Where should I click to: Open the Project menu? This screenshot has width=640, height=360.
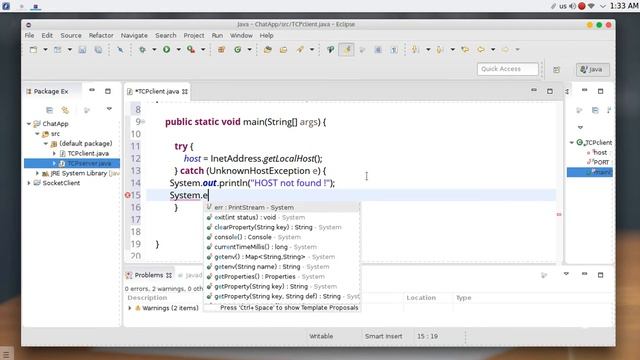tap(194, 36)
